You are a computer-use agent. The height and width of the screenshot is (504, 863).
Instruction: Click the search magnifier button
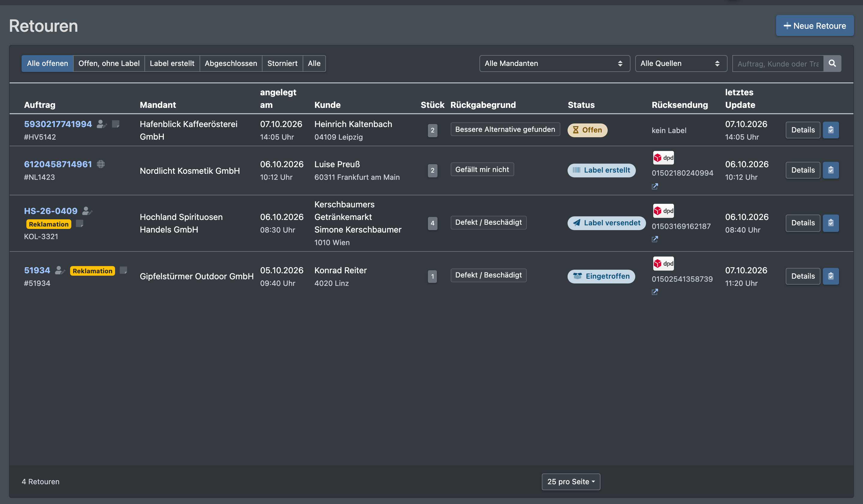click(x=832, y=63)
